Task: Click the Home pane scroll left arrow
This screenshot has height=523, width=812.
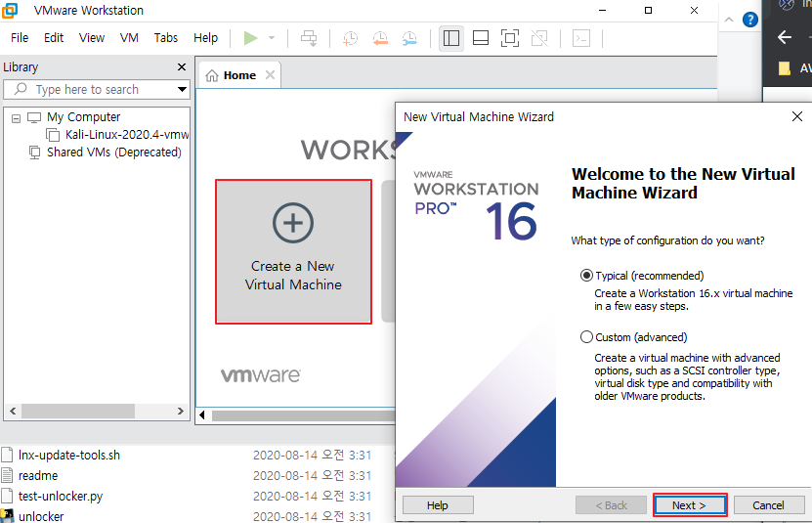Action: [x=202, y=415]
